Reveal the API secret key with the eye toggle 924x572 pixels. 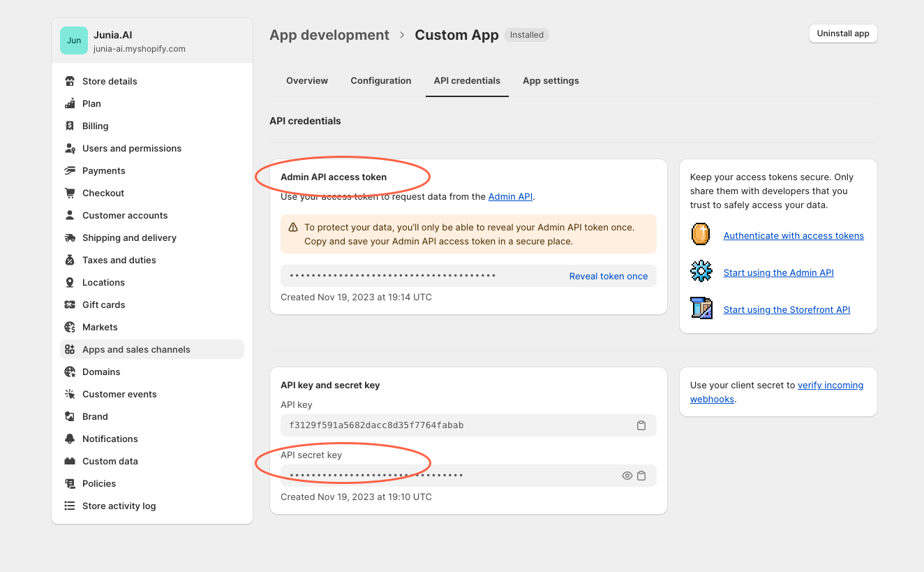pyautogui.click(x=627, y=475)
